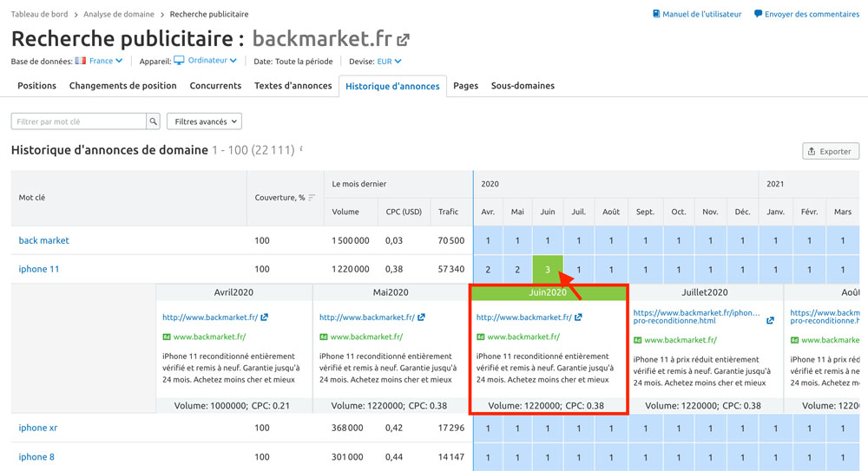
Task: Switch to Changements de position tab
Action: click(123, 86)
